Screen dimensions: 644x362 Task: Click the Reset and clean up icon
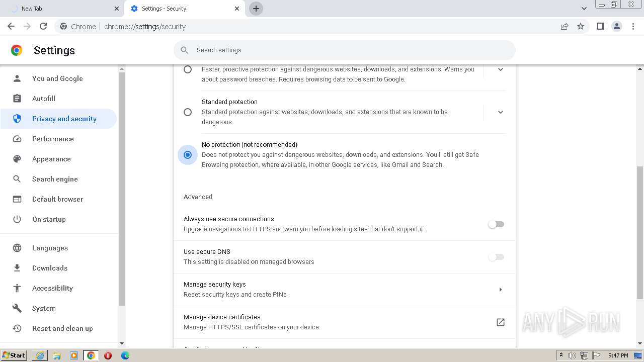coord(17,328)
